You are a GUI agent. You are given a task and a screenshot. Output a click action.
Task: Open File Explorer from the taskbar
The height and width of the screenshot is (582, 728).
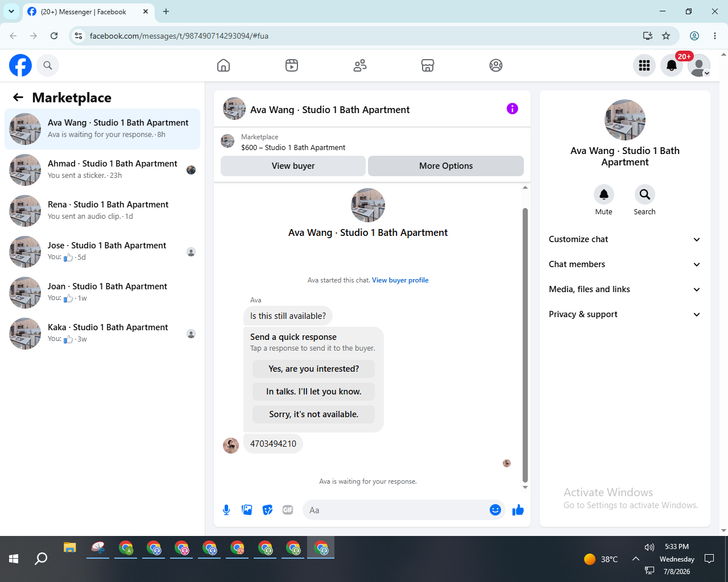click(70, 548)
